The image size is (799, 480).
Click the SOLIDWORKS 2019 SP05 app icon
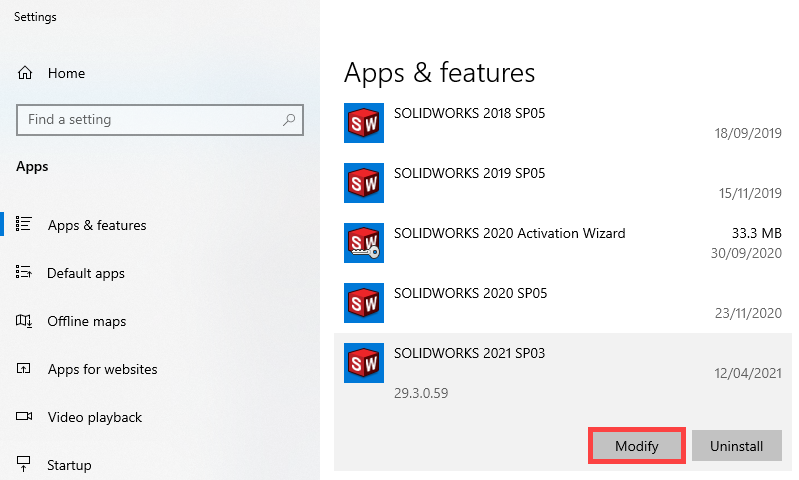364,183
